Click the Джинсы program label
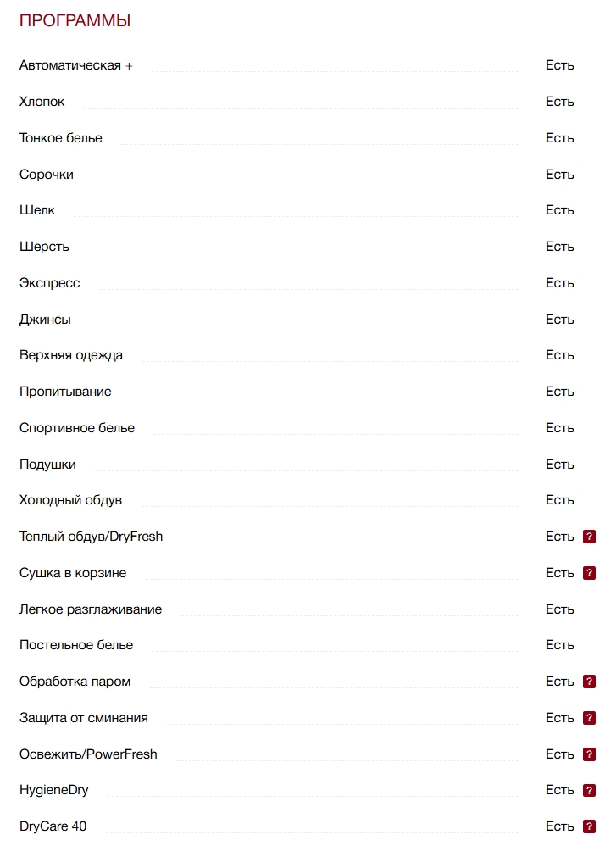The width and height of the screenshot is (616, 857). (45, 320)
